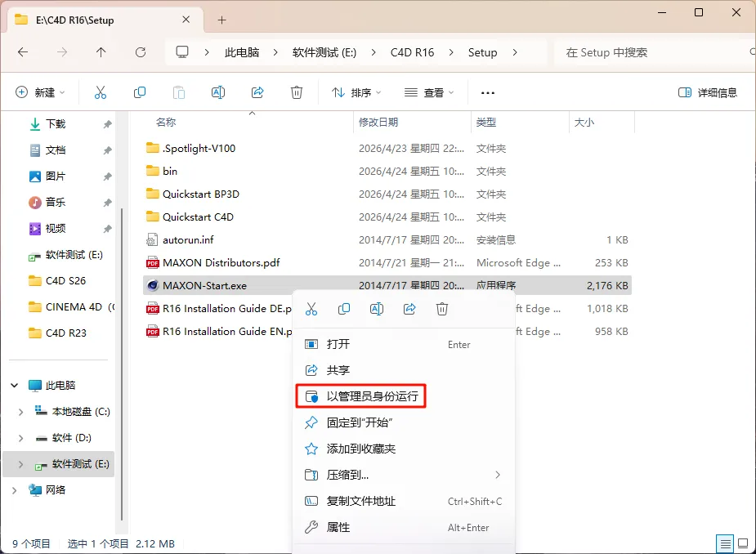Click the Rename icon in the context menu
The image size is (756, 554).
click(x=377, y=309)
